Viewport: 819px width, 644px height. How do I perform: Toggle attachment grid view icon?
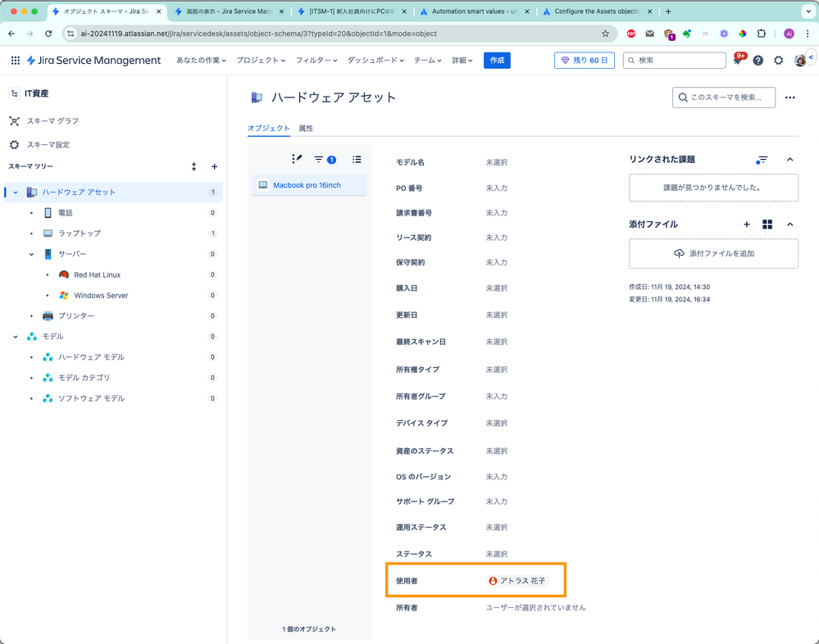click(767, 224)
